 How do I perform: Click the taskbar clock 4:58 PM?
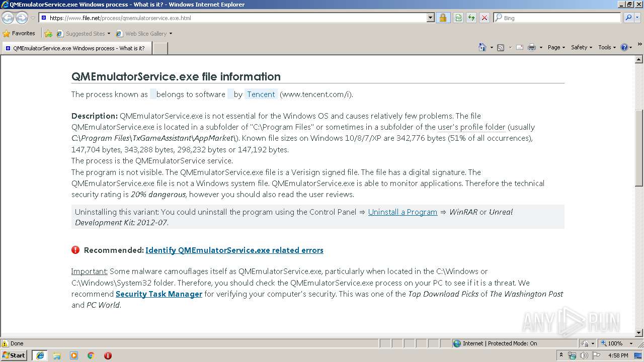pos(618,355)
